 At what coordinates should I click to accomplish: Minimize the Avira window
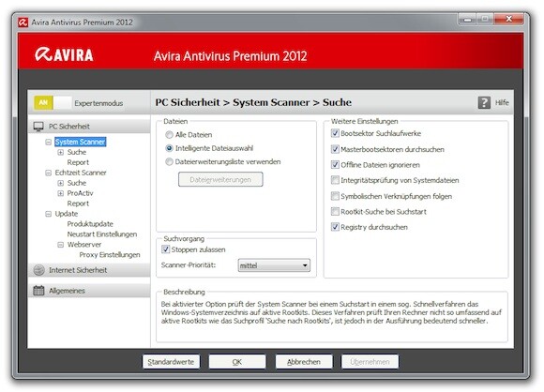pos(467,20)
